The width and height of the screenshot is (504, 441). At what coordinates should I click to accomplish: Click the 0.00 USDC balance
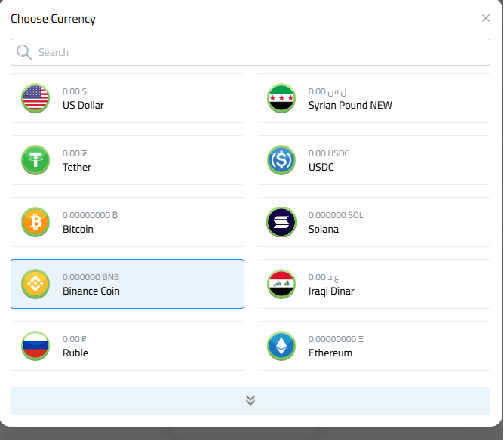click(329, 153)
